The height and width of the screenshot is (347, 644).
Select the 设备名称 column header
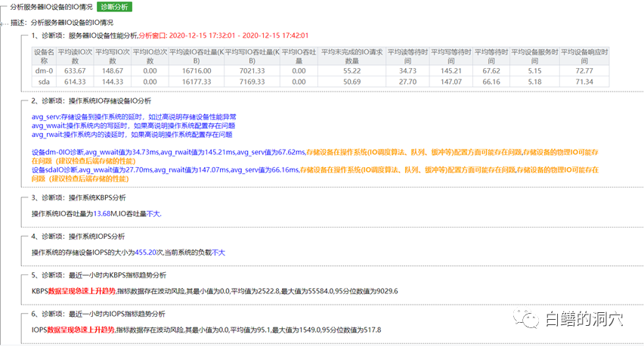pyautogui.click(x=44, y=57)
